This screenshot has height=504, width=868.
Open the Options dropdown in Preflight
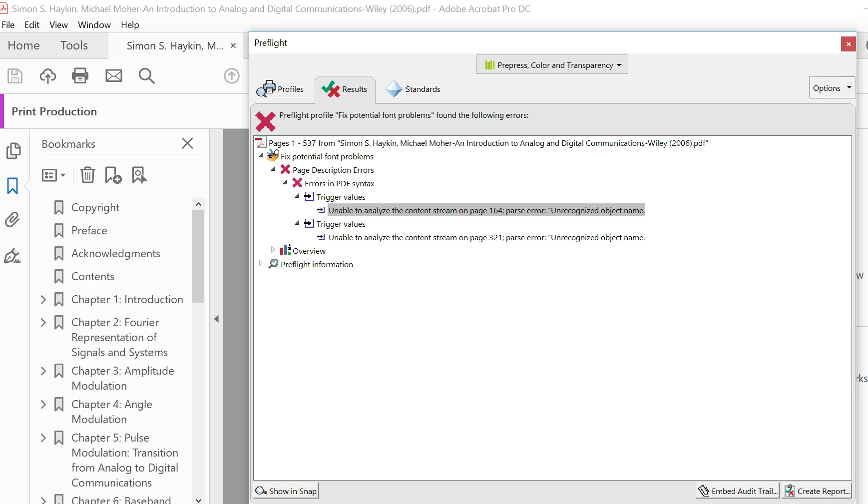832,88
